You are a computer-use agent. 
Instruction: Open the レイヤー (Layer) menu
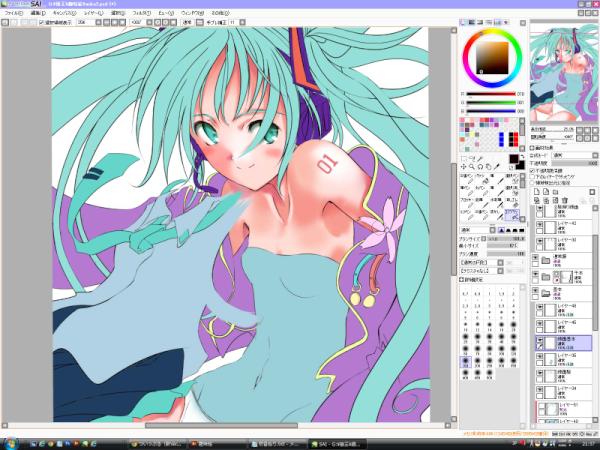click(x=94, y=13)
